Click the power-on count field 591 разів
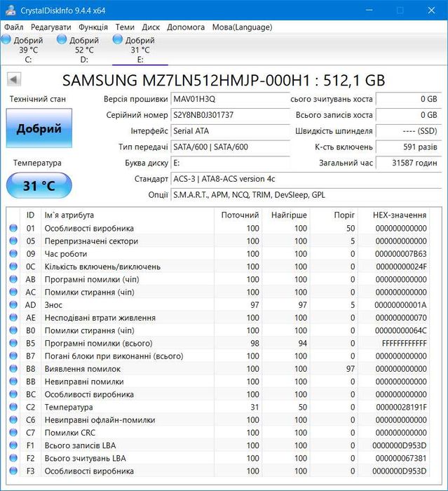This screenshot has width=448, height=491. click(x=408, y=147)
